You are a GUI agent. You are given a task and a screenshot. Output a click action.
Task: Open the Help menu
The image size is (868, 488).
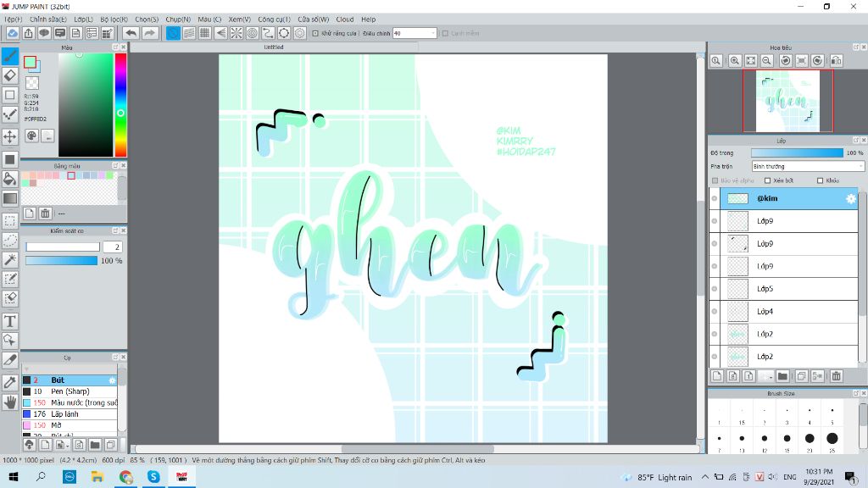369,19
